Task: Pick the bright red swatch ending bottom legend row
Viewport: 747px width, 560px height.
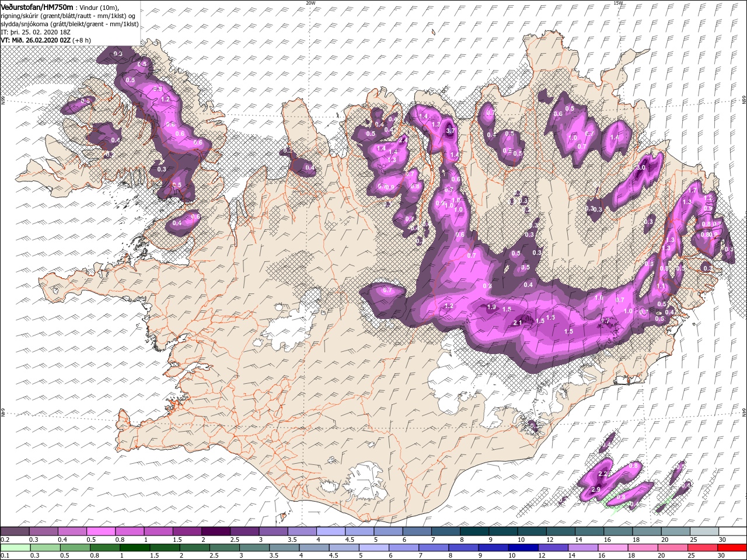Action: (x=732, y=548)
